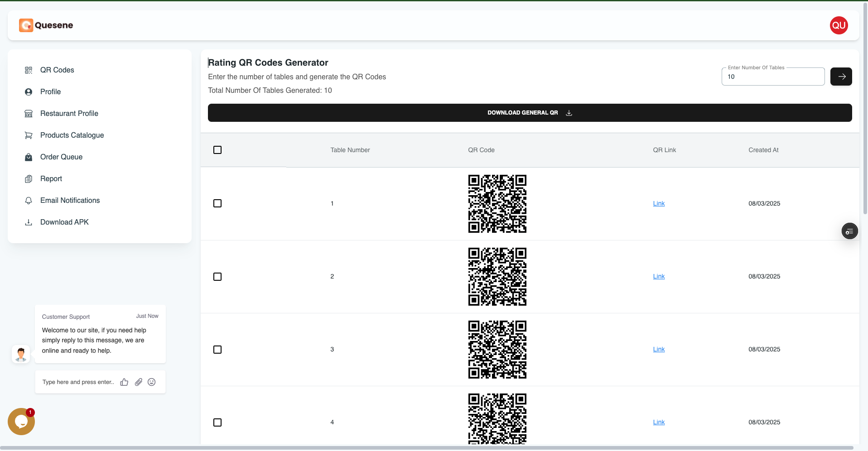Click the Profile person icon in sidebar

29,92
